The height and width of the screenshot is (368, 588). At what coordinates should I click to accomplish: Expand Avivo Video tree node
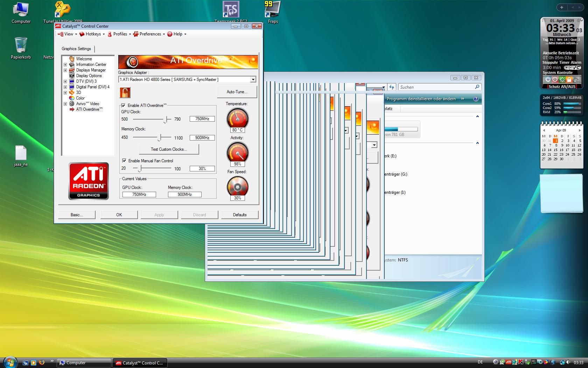[65, 104]
